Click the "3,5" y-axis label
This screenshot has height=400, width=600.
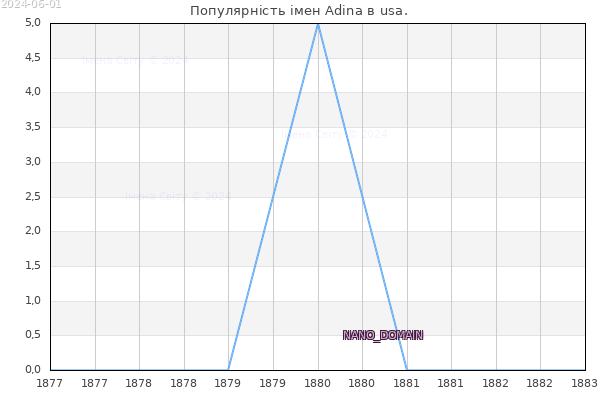(33, 126)
